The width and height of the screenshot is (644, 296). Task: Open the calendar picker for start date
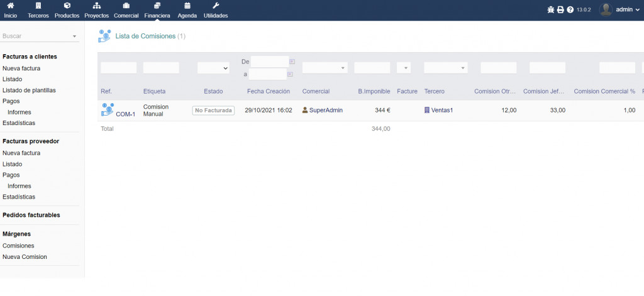292,62
